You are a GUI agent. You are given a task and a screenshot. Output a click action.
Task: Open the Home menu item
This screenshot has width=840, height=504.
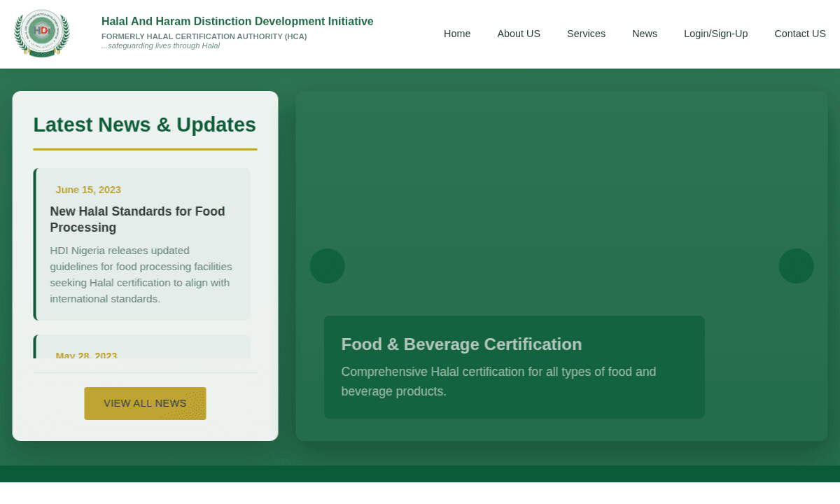457,34
